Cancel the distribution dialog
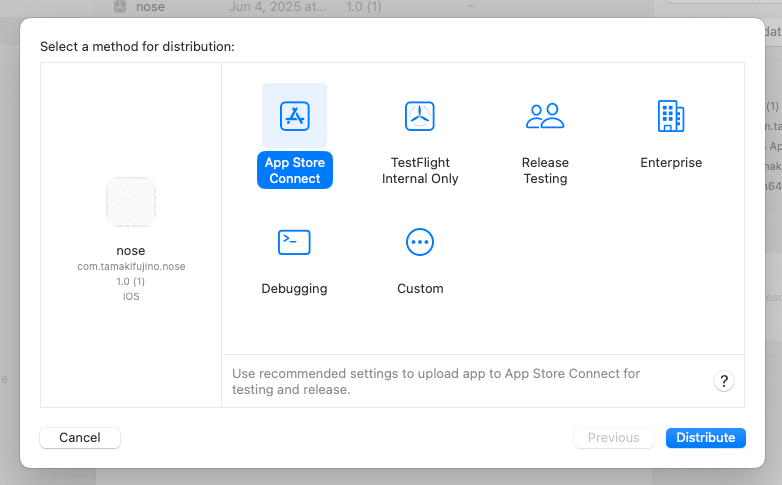782x485 pixels. [80, 437]
